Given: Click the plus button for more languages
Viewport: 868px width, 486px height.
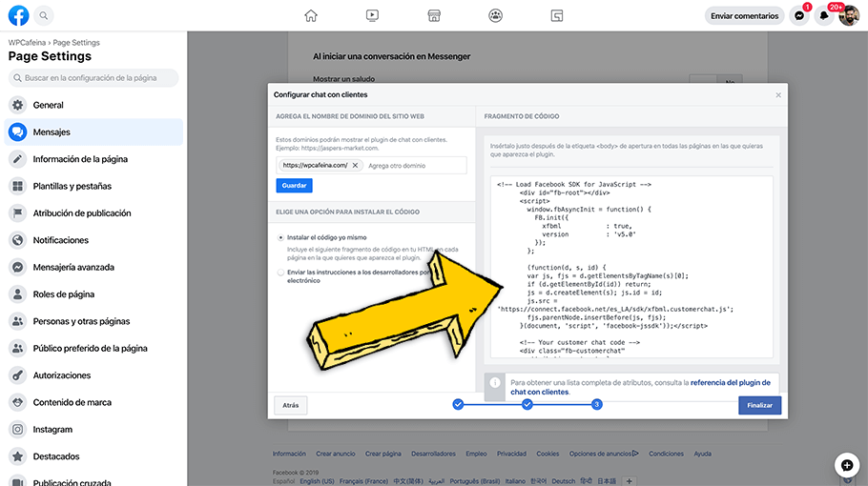Looking at the screenshot, I should point(630,481).
